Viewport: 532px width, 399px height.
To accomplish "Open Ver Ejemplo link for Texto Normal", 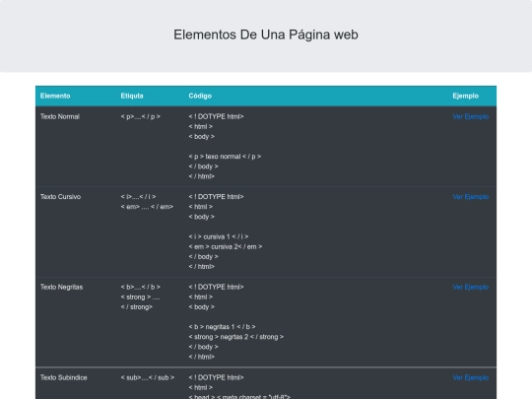I will pyautogui.click(x=471, y=116).
